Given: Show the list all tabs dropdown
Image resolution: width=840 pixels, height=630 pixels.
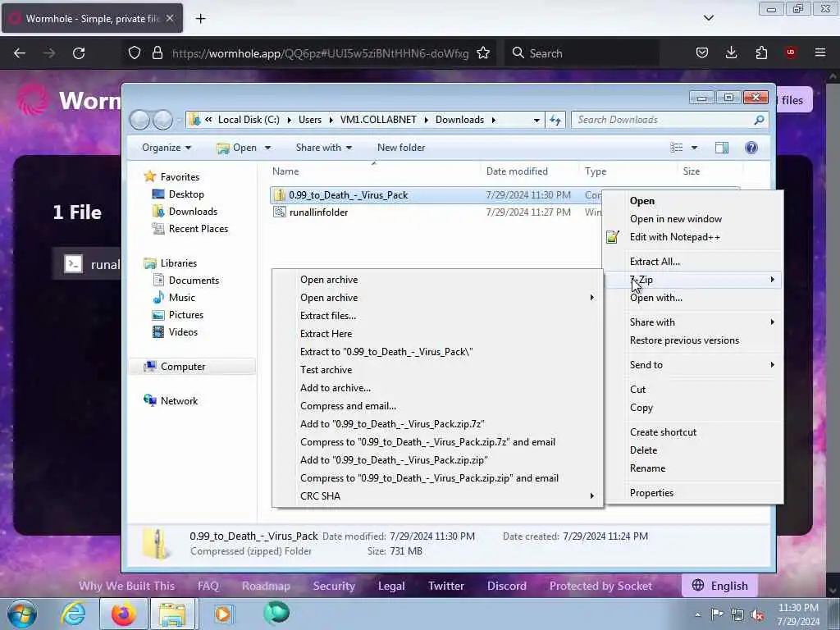Looking at the screenshot, I should 708,18.
